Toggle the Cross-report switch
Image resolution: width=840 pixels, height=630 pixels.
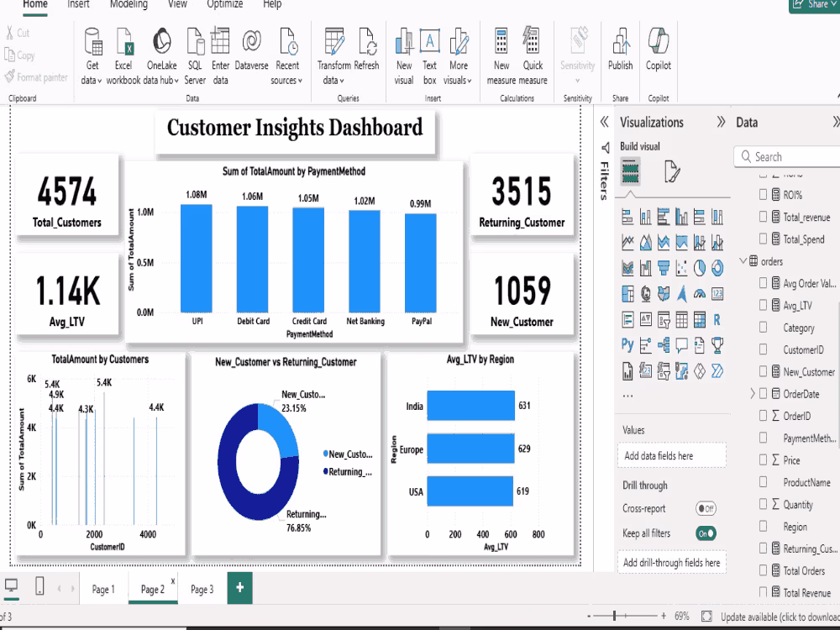706,508
